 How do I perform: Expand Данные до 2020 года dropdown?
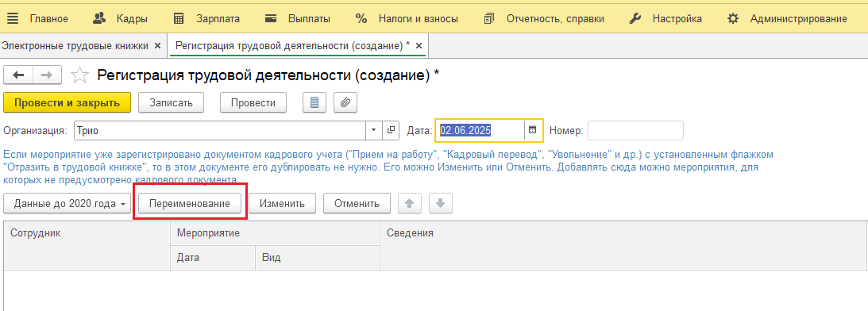[67, 204]
